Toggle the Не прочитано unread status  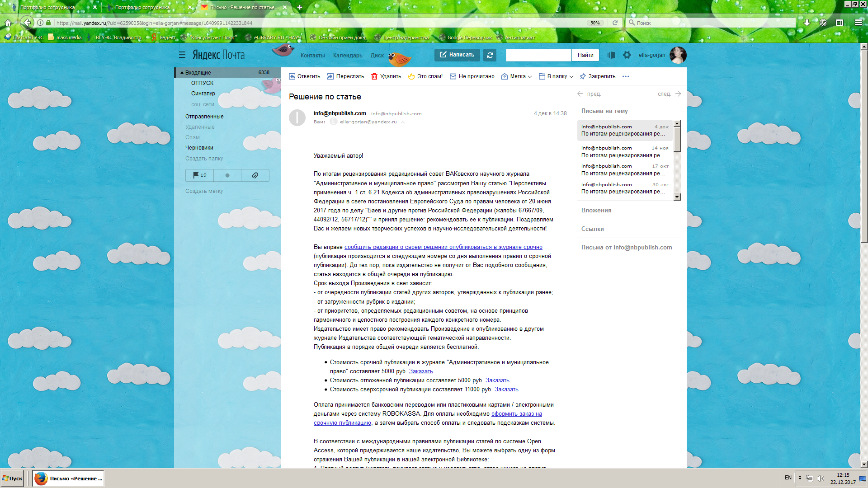(472, 76)
